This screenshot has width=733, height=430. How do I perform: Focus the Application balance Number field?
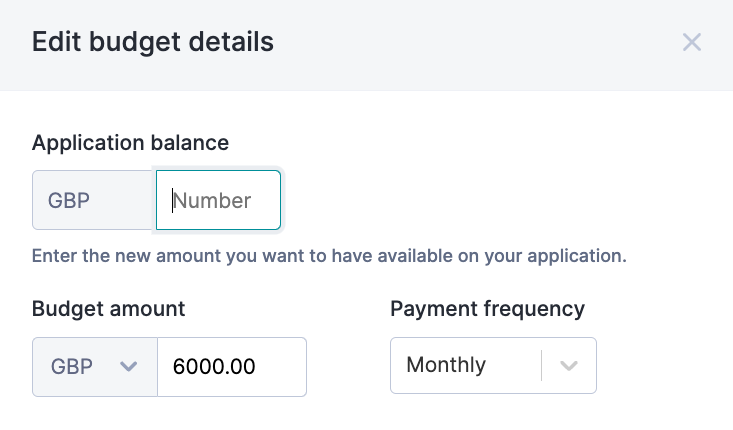click(218, 201)
